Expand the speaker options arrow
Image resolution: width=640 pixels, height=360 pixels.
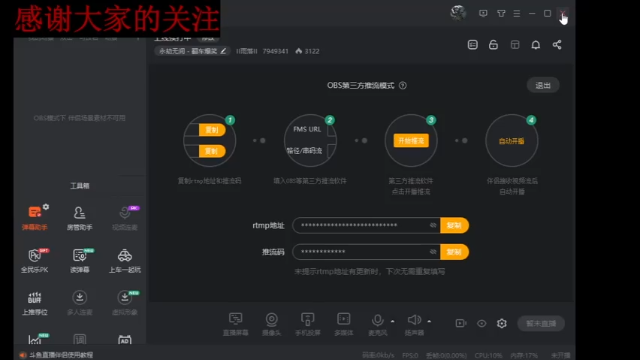click(x=429, y=321)
